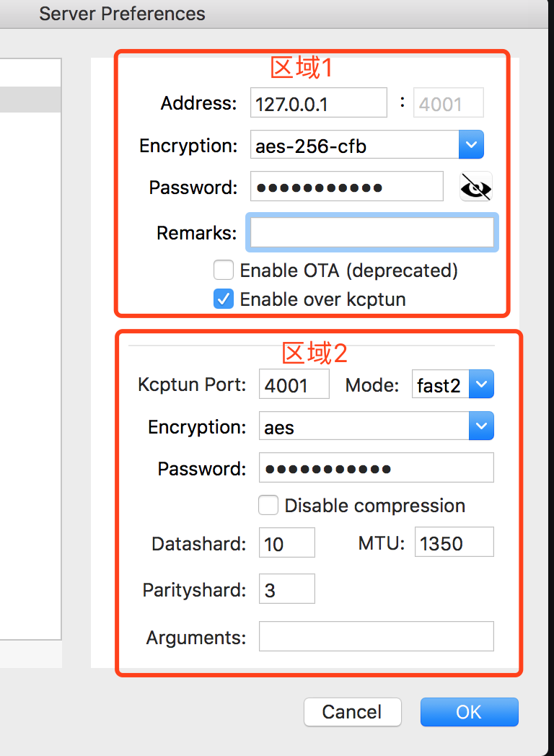Select the Kcptun Port field

pos(294,384)
